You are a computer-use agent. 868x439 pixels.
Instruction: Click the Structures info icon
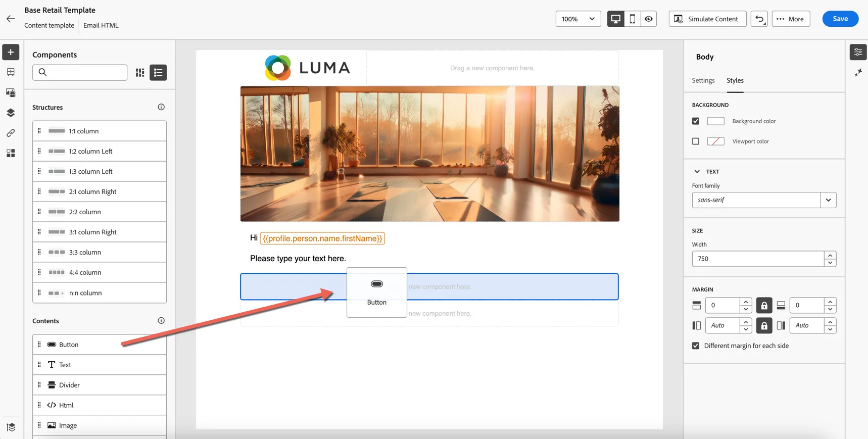(161, 107)
